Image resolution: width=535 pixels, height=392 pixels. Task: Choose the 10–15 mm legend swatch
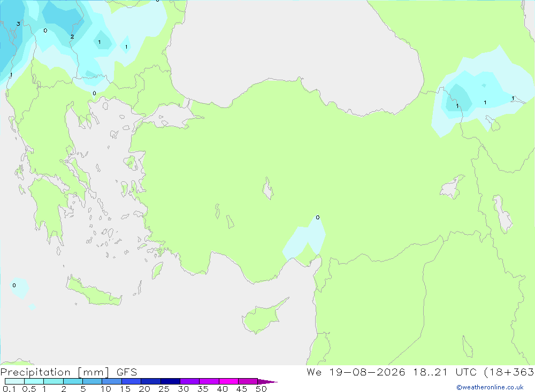point(112,381)
